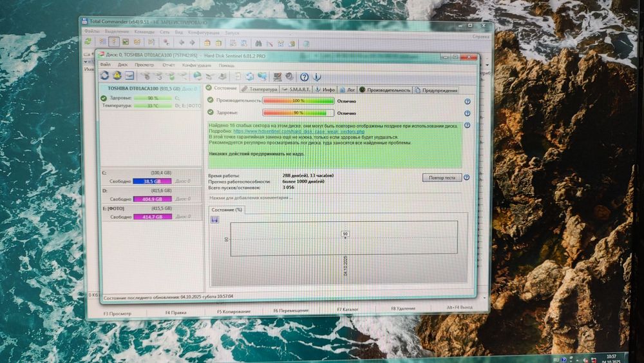Click the E: [ФОТО] 414.7 GB bar
Viewport: 644px width, 363px height.
152,217
